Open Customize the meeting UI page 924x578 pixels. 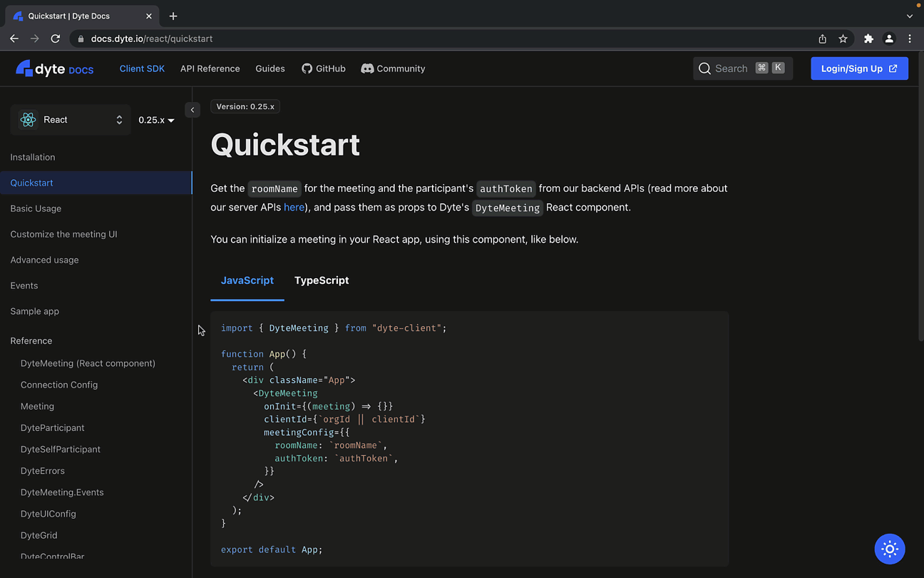[x=63, y=234]
